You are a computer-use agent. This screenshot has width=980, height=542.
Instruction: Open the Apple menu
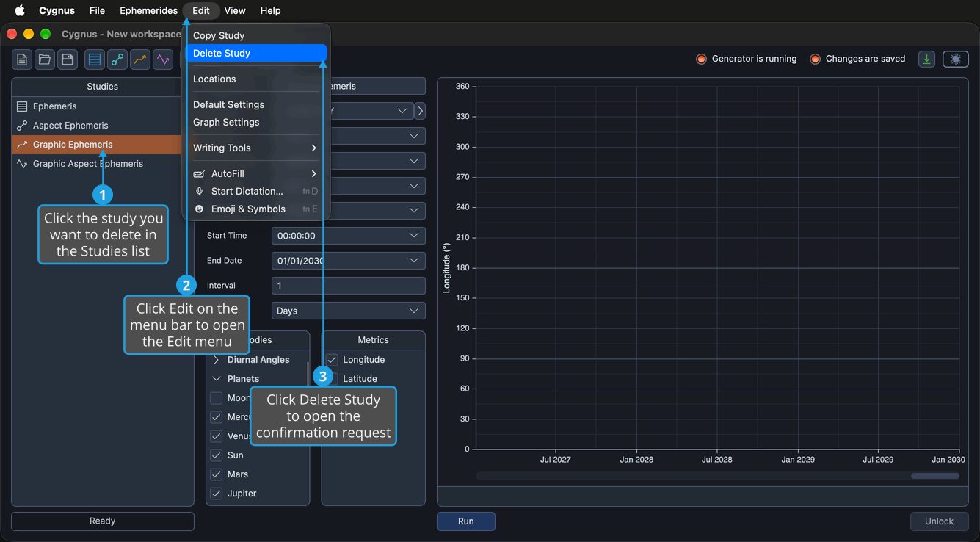click(x=20, y=10)
